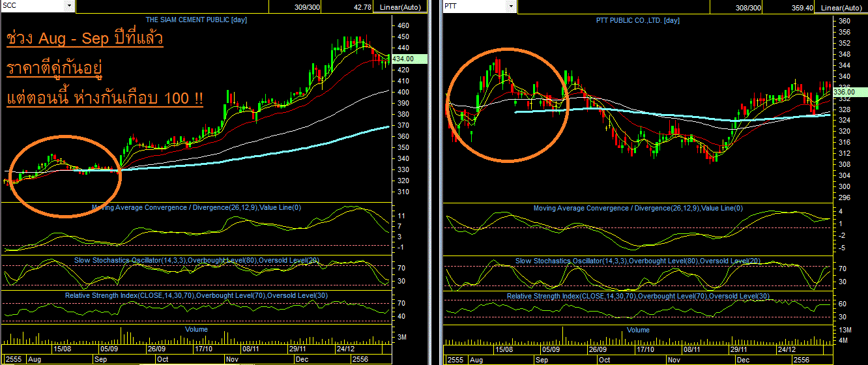Click the 308/300 bar count on PTT chart
The height and width of the screenshot is (365, 868).
pyautogui.click(x=747, y=7)
